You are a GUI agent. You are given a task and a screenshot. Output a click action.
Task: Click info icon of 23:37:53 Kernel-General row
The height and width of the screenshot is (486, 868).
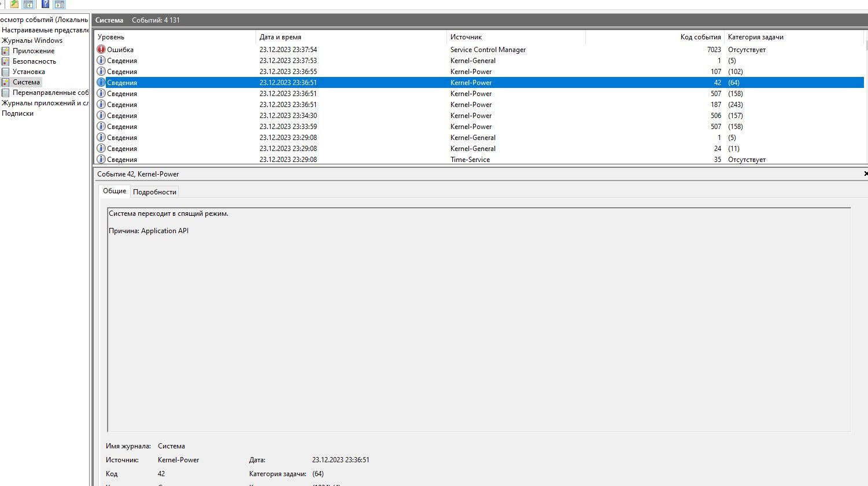[101, 61]
